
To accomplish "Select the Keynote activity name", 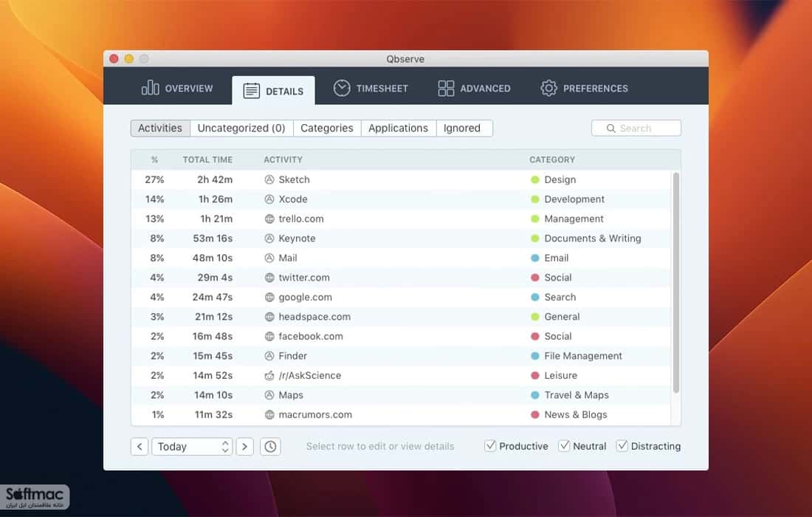I will (x=297, y=239).
